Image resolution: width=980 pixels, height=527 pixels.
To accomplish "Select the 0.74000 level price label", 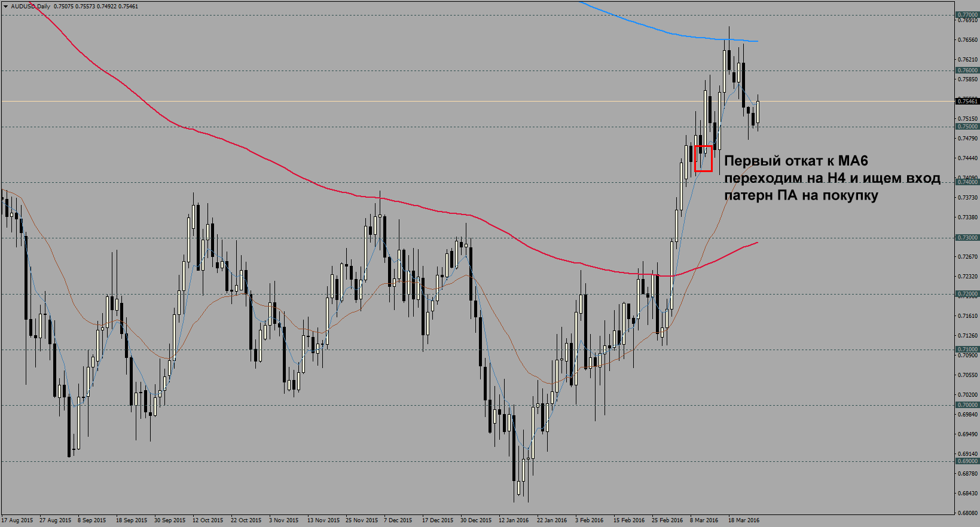I will click(967, 182).
